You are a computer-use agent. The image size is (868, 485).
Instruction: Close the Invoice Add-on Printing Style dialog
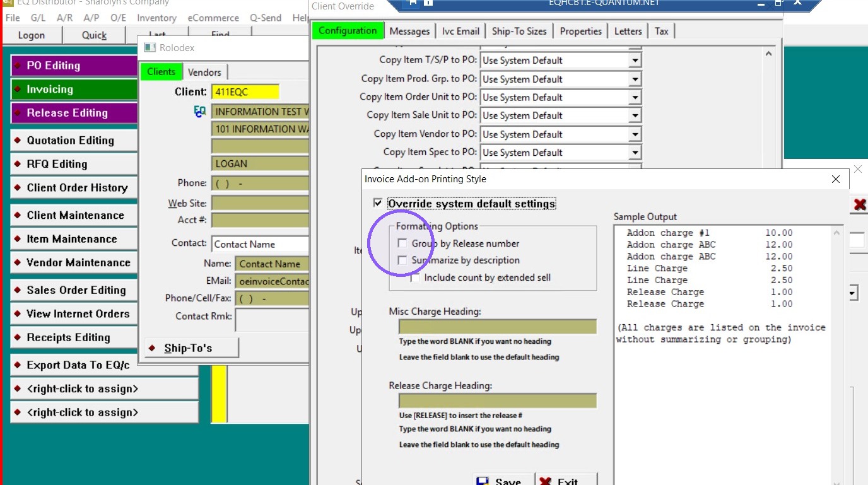tap(836, 179)
